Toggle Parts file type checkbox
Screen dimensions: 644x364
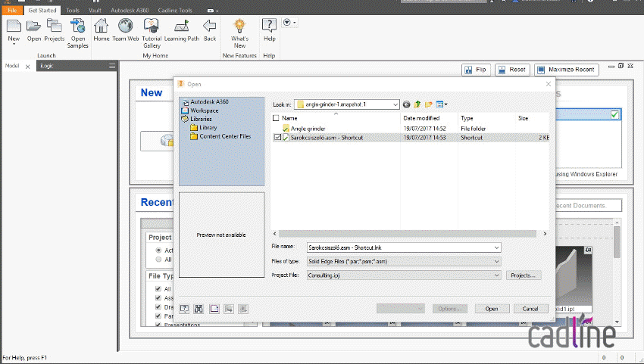pyautogui.click(x=158, y=316)
